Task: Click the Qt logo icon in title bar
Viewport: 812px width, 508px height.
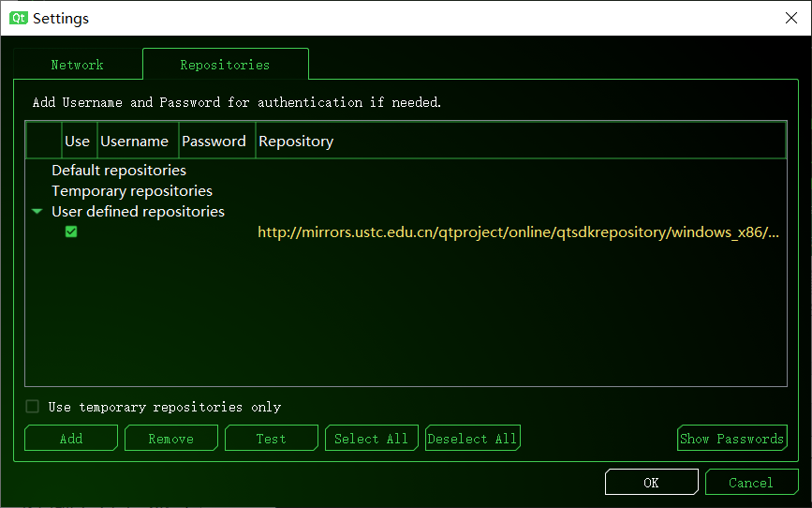Action: 19,18
